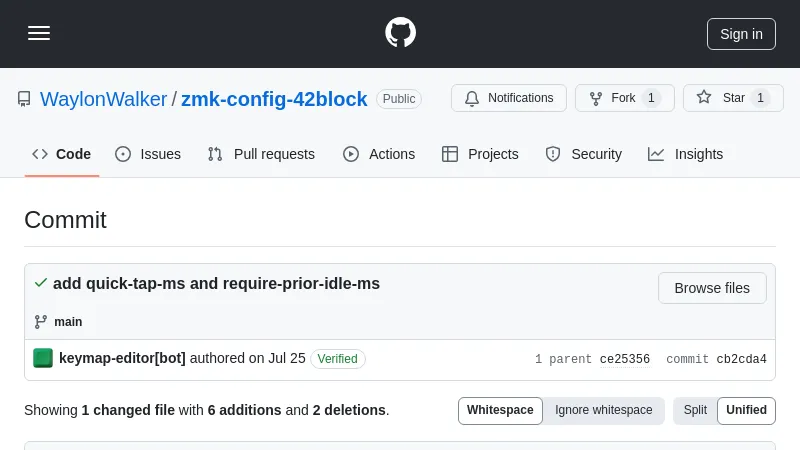800x450 pixels.
Task: Go to GitHub homepage via Octocat logo
Action: 400,33
